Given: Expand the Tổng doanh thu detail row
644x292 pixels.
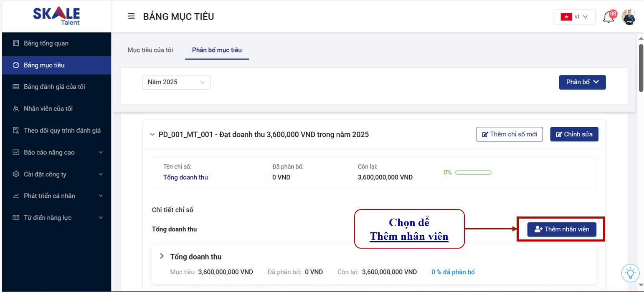Looking at the screenshot, I should pyautogui.click(x=162, y=256).
